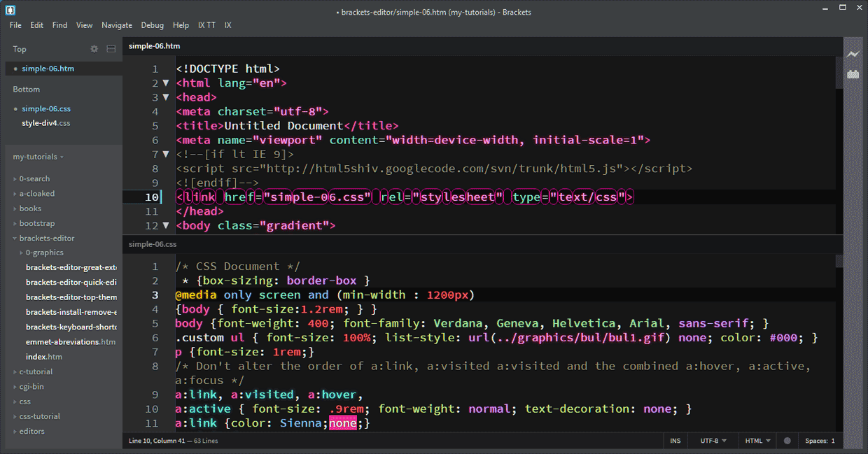Open the brackets-editor-quick-edi file in tree
This screenshot has width=868, height=454.
(x=71, y=283)
